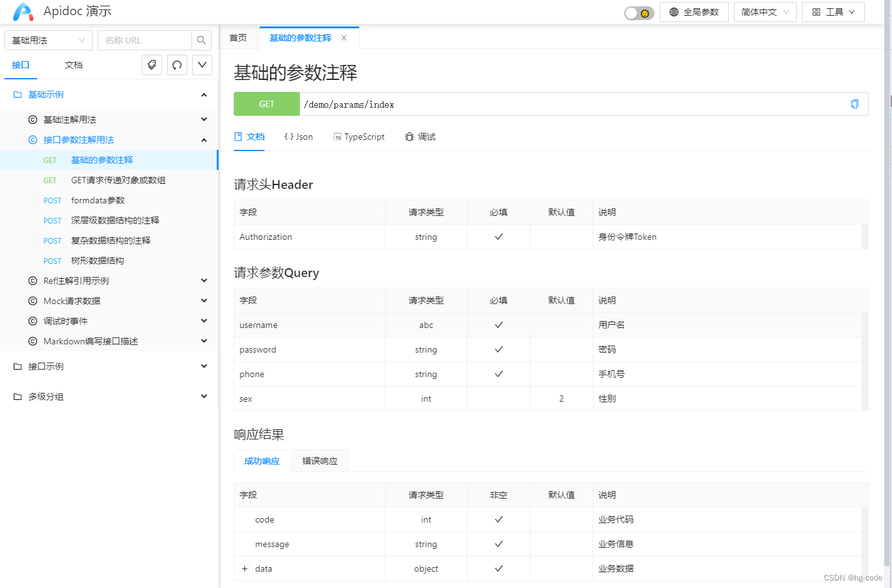Image resolution: width=892 pixels, height=588 pixels.
Task: Click the message field cell
Action: pyautogui.click(x=309, y=544)
